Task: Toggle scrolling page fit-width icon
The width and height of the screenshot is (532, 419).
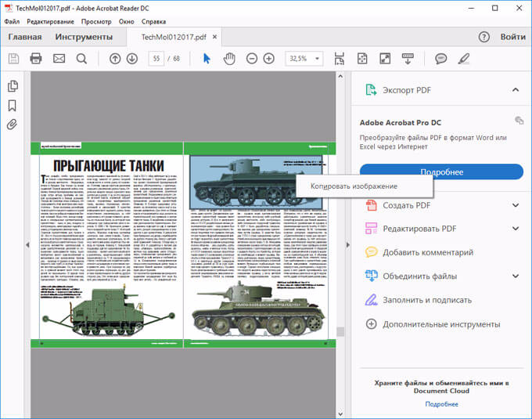Action: 340,59
